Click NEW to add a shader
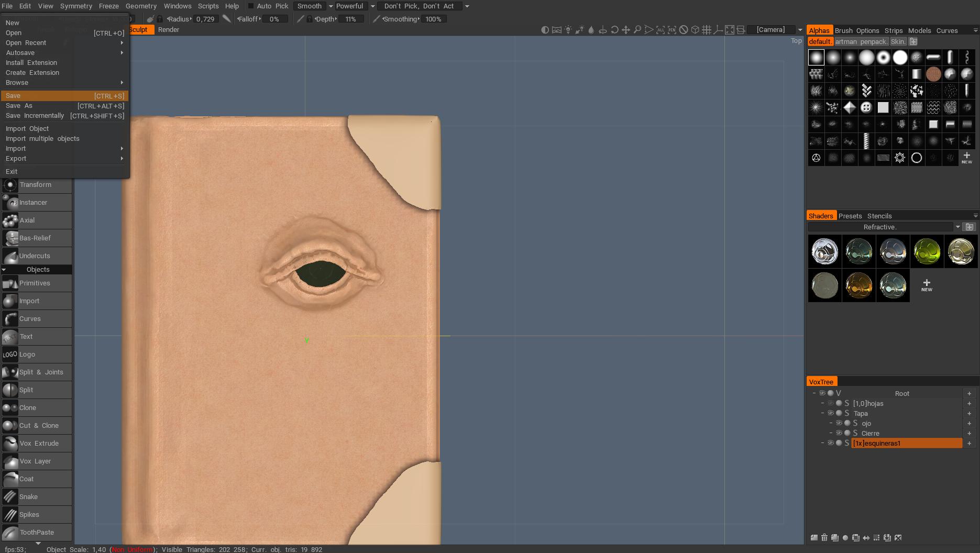The width and height of the screenshot is (980, 553). pos(927,285)
